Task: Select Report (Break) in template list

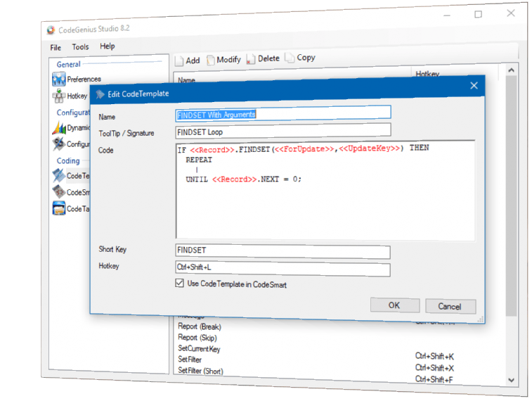Action: pyautogui.click(x=199, y=326)
